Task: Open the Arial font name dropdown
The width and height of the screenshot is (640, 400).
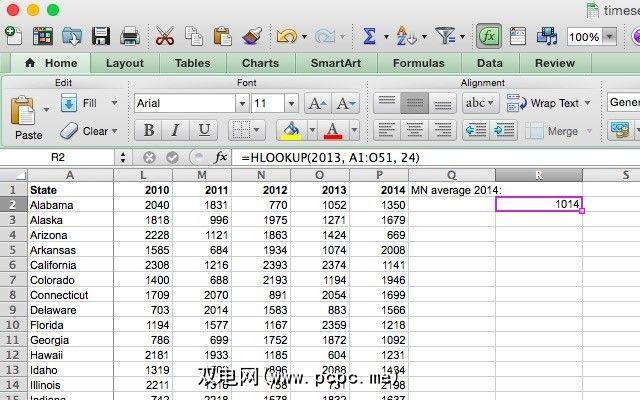Action: click(x=242, y=104)
